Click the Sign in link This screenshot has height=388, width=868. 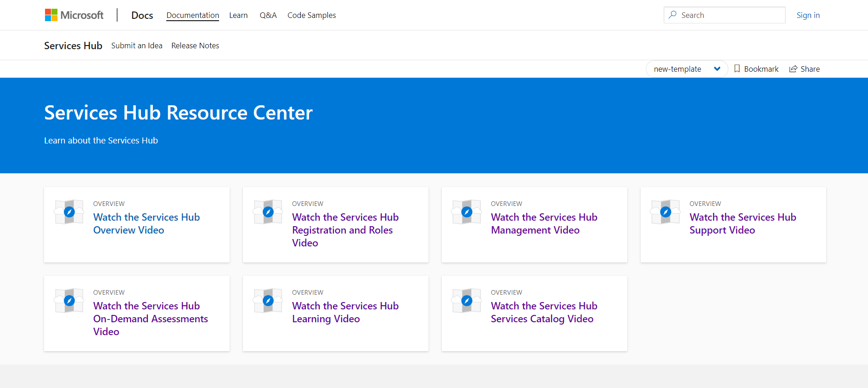tap(808, 15)
